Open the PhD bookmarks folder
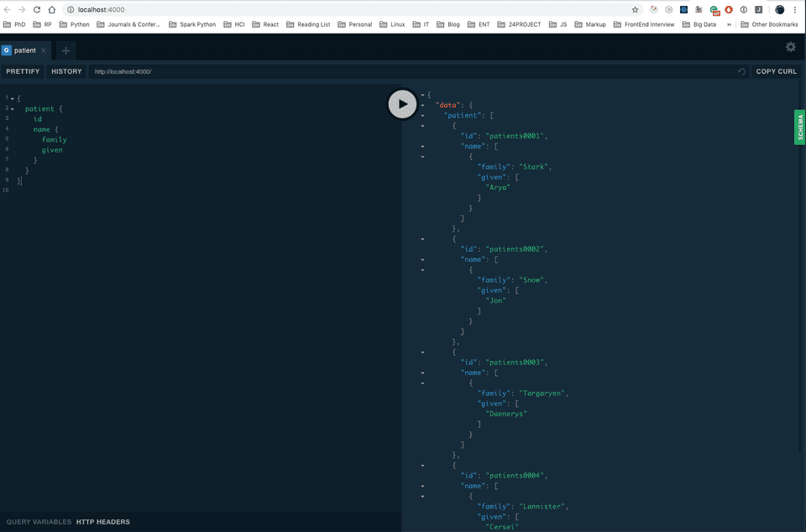Screen dimensions: 806x532 (14, 24)
